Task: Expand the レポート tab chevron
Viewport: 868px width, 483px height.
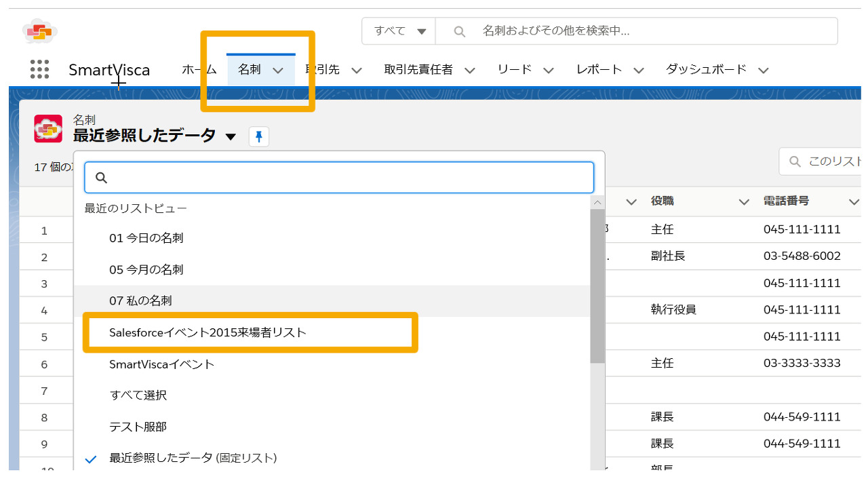Action: (x=638, y=70)
